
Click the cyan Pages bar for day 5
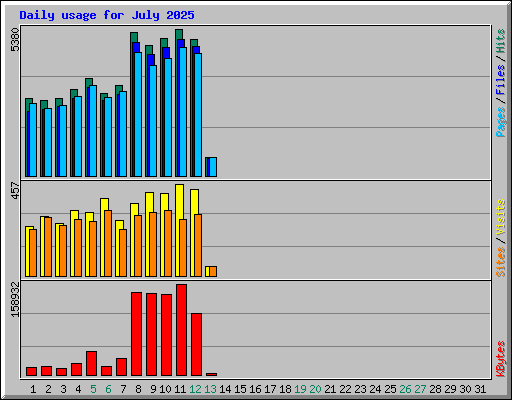(93, 131)
